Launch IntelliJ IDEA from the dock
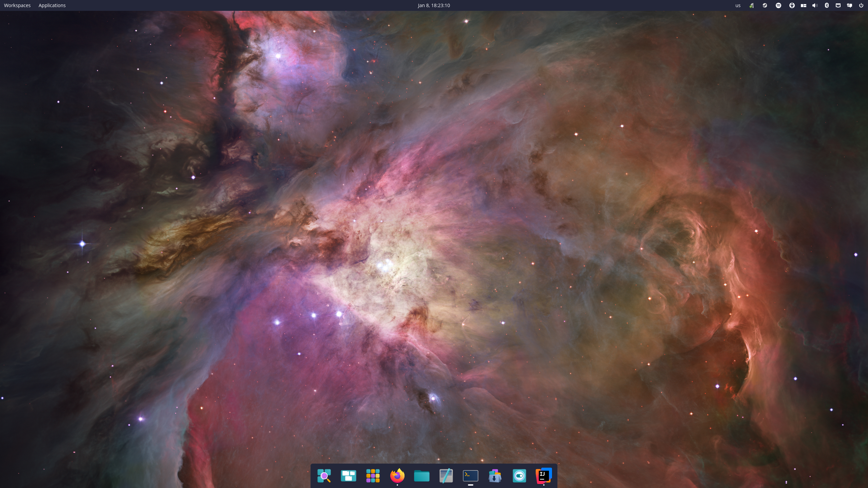 (x=543, y=476)
